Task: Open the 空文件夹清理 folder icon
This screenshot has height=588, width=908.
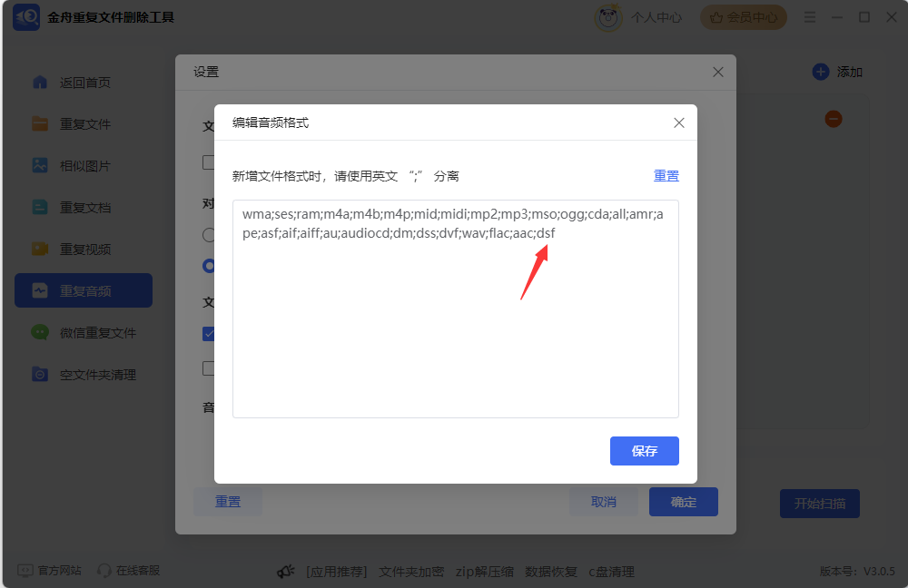Action: point(40,375)
